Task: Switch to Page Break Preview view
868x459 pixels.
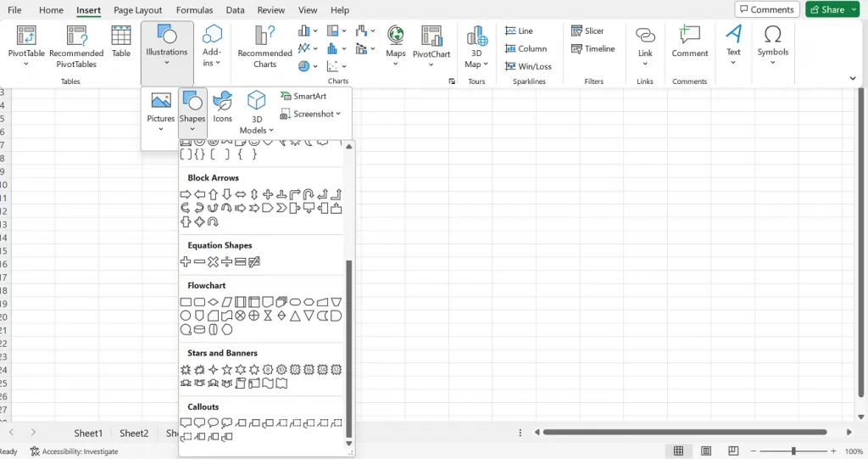Action: coord(733,451)
